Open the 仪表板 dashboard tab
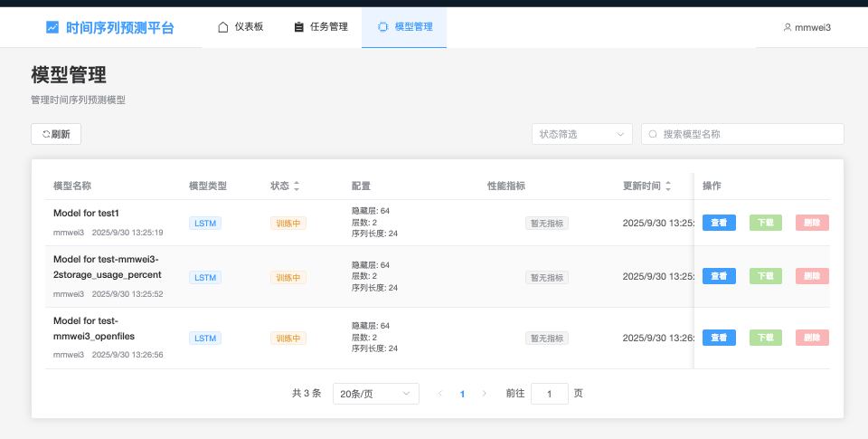This screenshot has width=868, height=439. click(241, 27)
